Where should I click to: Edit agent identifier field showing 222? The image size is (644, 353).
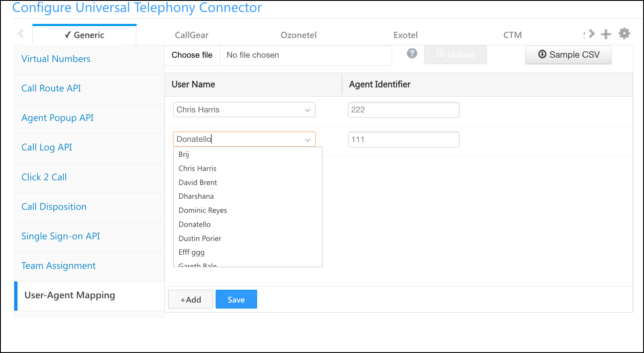(404, 110)
